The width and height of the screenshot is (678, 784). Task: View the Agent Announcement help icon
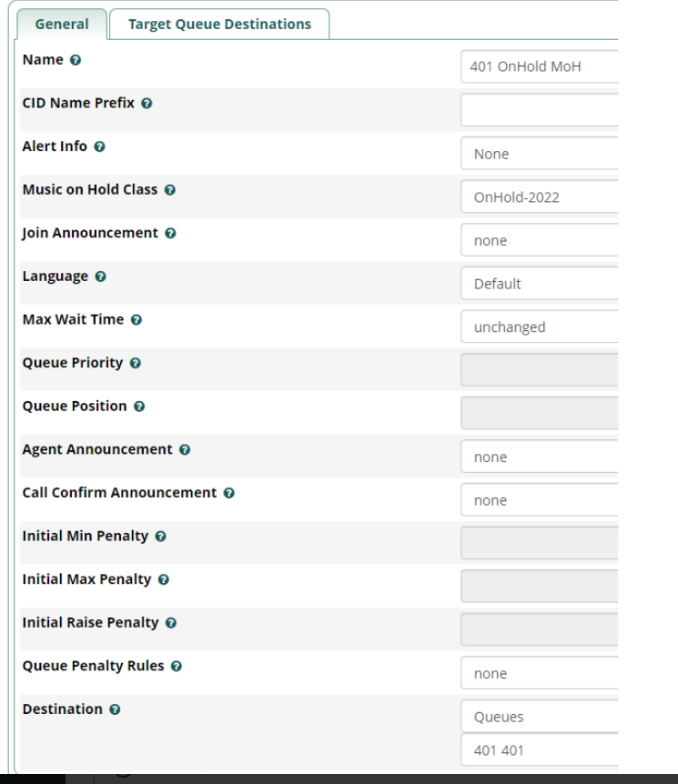185,449
